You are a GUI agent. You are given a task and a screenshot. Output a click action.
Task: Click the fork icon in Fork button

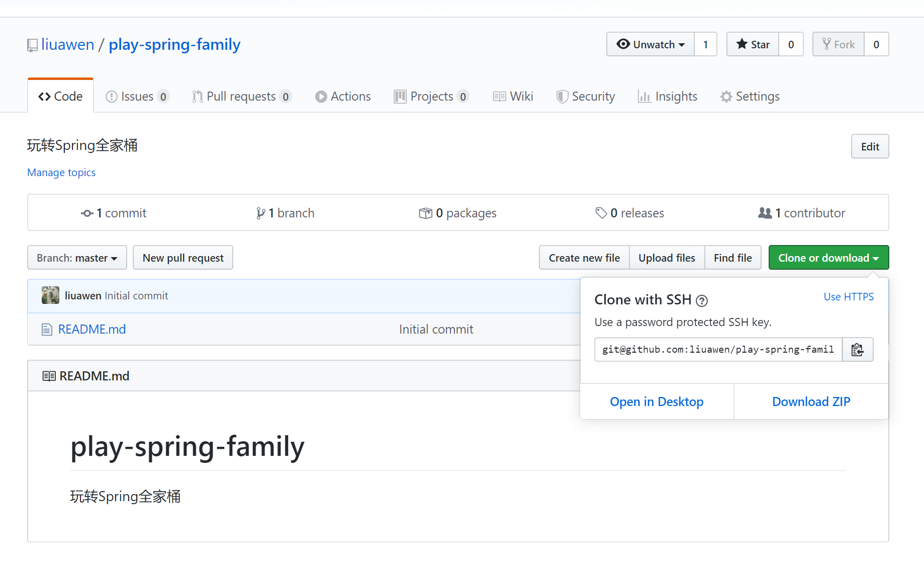[826, 44]
